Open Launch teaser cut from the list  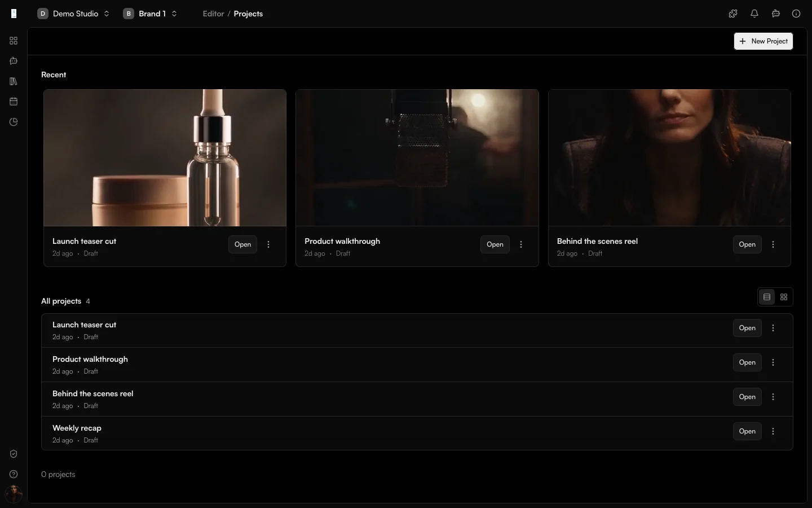[x=747, y=328]
